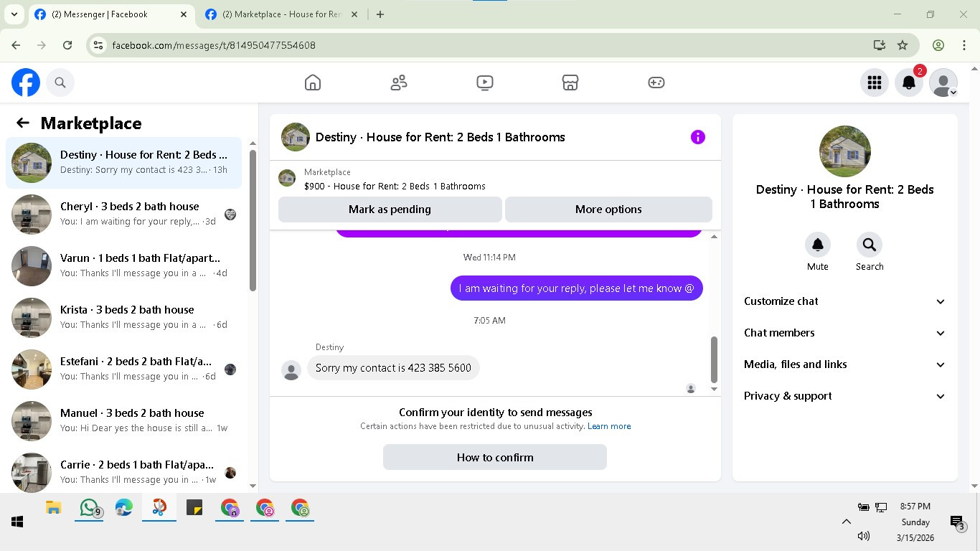Screen dimensions: 980x551
Task: Open the Learn more link
Action: tap(609, 426)
